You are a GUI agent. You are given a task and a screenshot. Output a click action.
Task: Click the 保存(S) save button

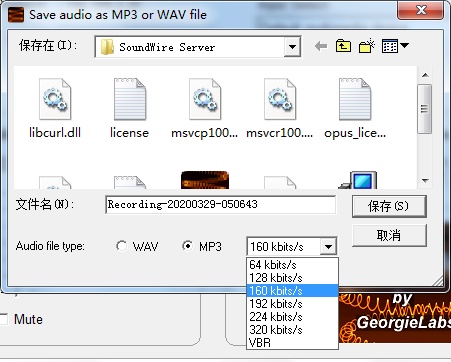tap(389, 206)
